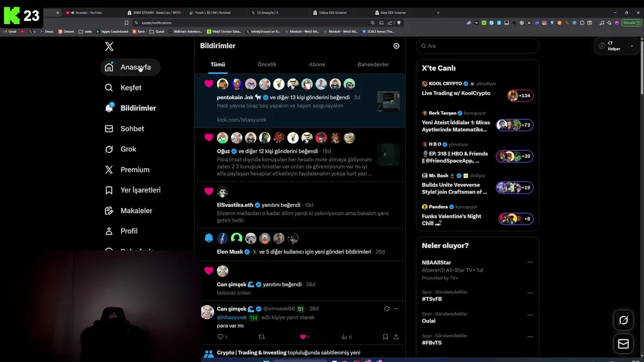
Task: Open Profil page
Action: point(122,231)
